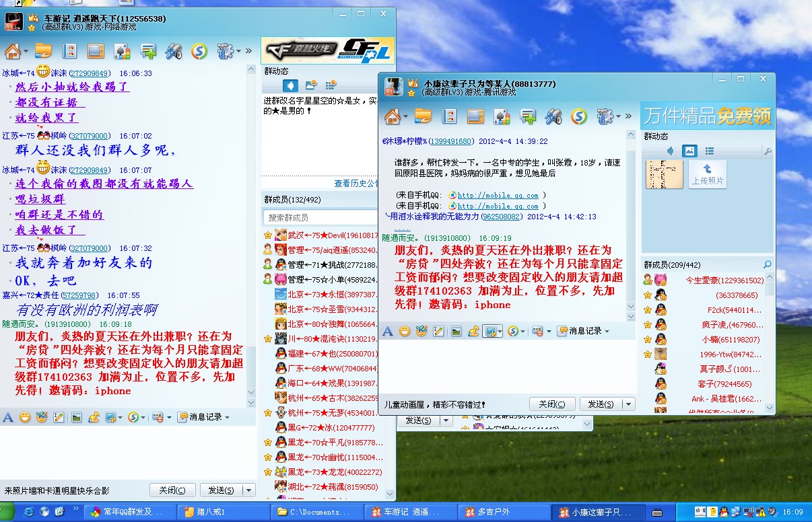
Task: Open font settings in 车游记 input bar
Action: (8, 417)
